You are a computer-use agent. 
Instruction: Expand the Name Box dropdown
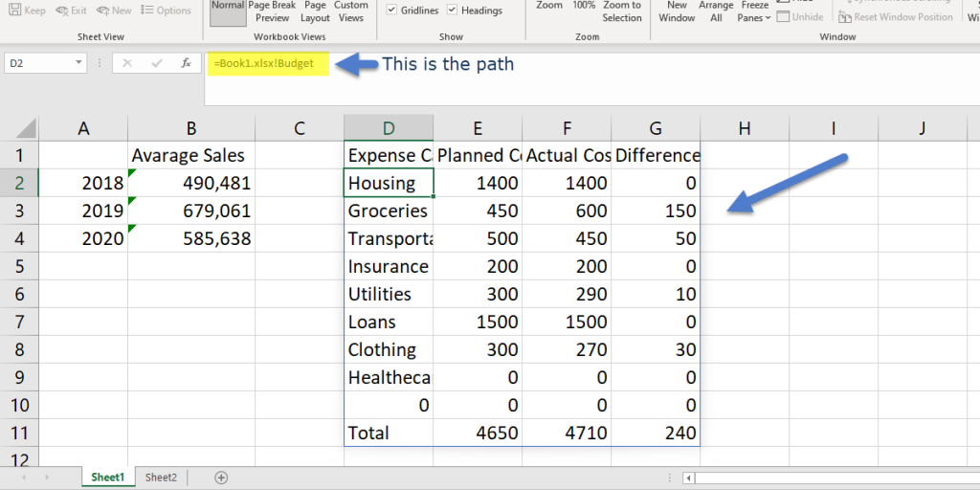pos(78,64)
